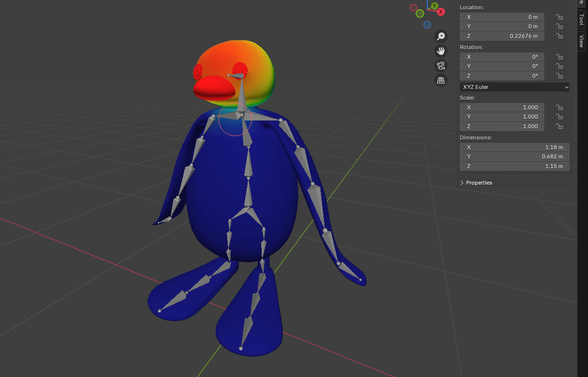588x377 pixels.
Task: Click the hollow red negative X gizmo circle
Action: (414, 8)
